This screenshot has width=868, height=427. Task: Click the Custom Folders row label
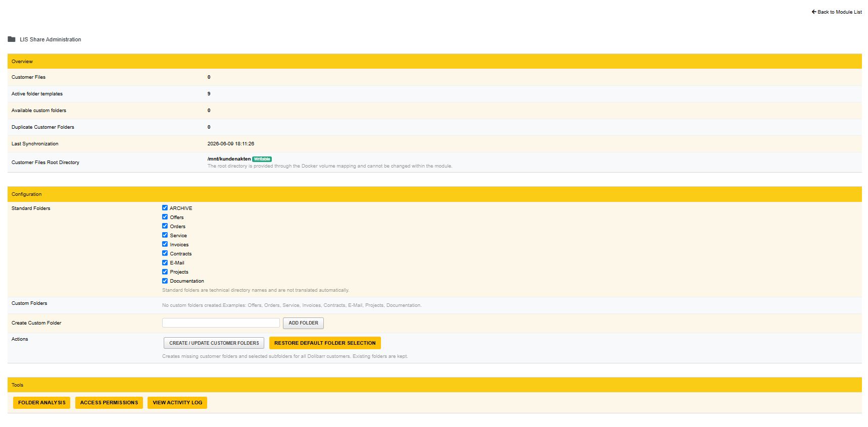pyautogui.click(x=29, y=303)
